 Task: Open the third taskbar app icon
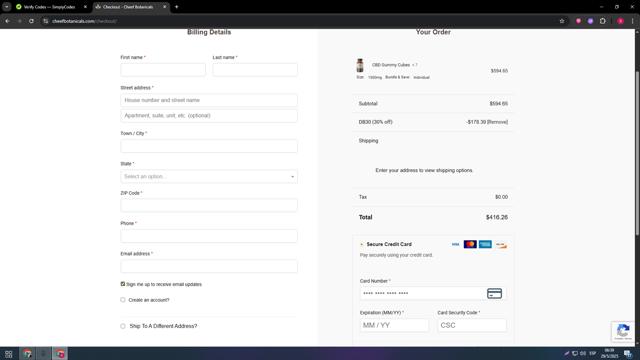pyautogui.click(x=60, y=353)
